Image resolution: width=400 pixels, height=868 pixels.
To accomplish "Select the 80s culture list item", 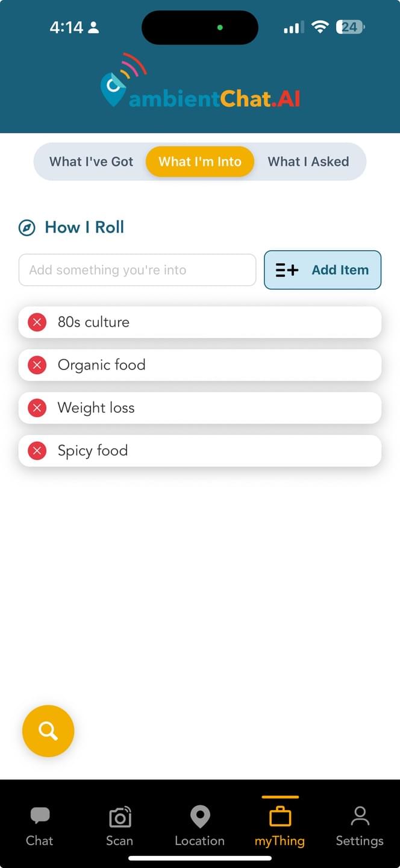I will 211,322.
